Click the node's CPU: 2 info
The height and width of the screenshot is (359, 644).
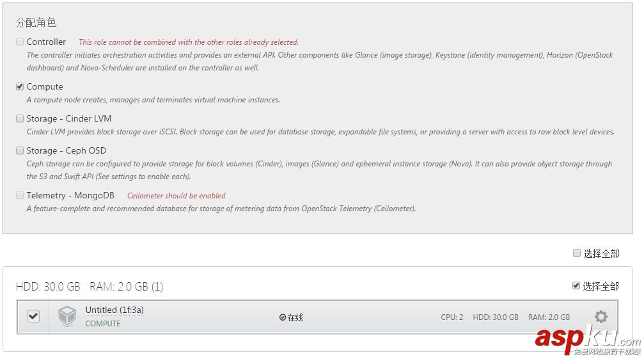click(x=452, y=317)
